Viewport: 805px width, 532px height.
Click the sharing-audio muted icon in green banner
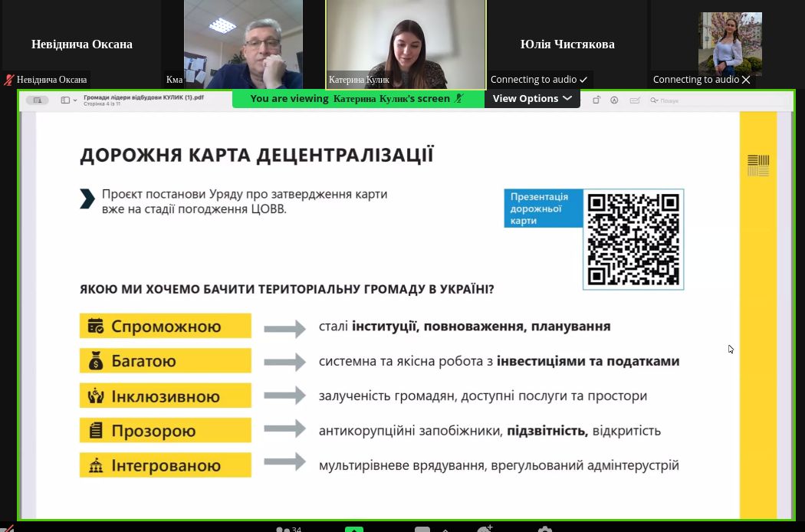pos(459,98)
